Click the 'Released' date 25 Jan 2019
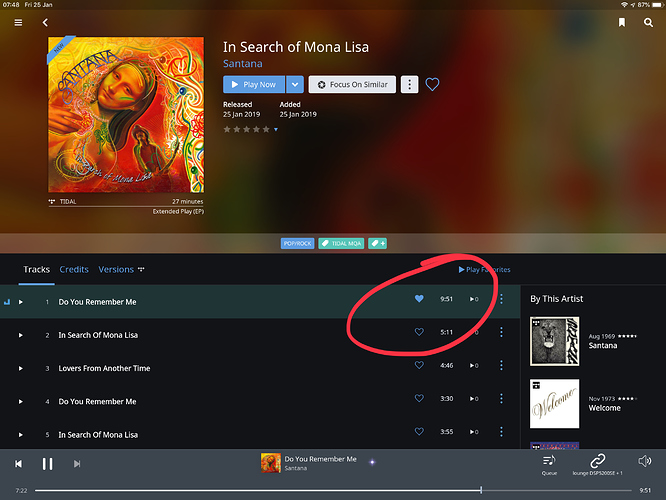This screenshot has height=500, width=666. coord(241,114)
